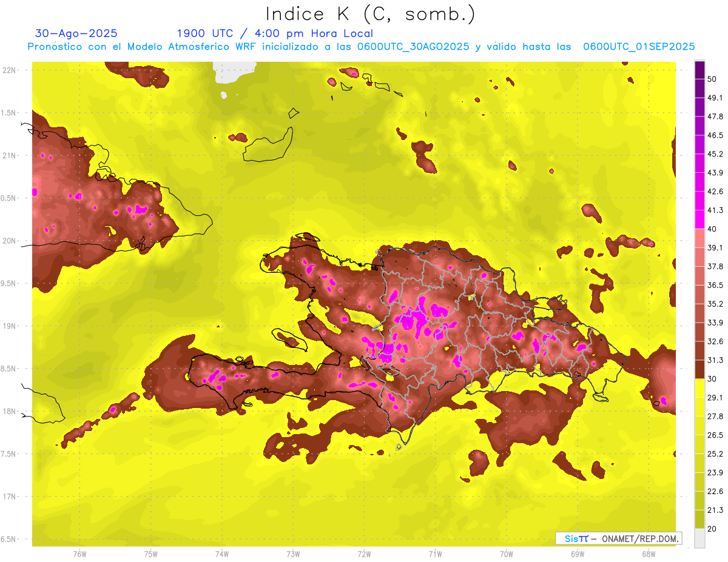
Task: Click the legend value 39.1
Action: pos(715,248)
